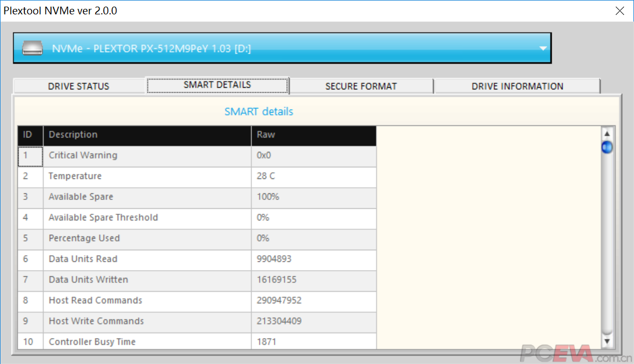Click the scrollbar down arrow
Image resolution: width=634 pixels, height=364 pixels.
pyautogui.click(x=607, y=342)
